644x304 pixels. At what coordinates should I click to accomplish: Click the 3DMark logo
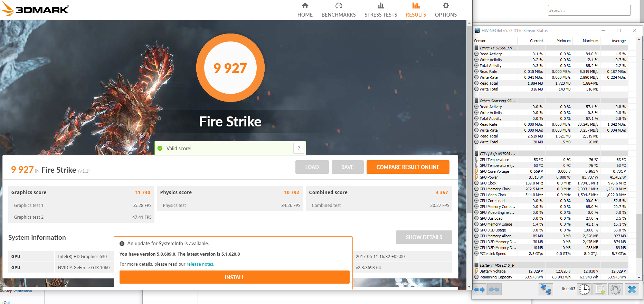coord(35,9)
